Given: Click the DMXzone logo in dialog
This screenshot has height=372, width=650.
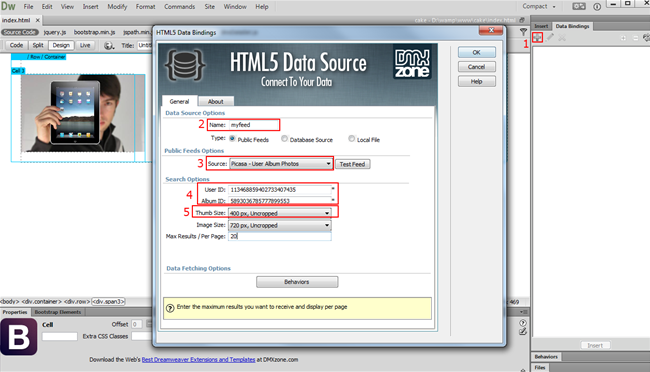Looking at the screenshot, I should coord(412,63).
